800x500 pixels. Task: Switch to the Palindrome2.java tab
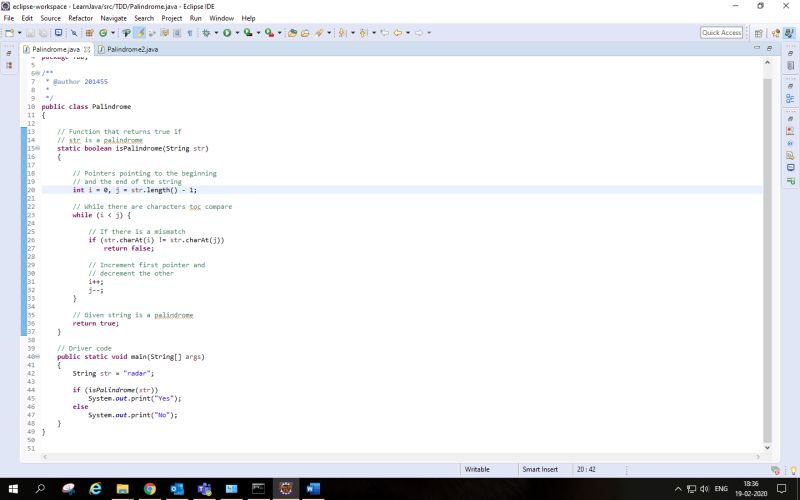pos(133,49)
